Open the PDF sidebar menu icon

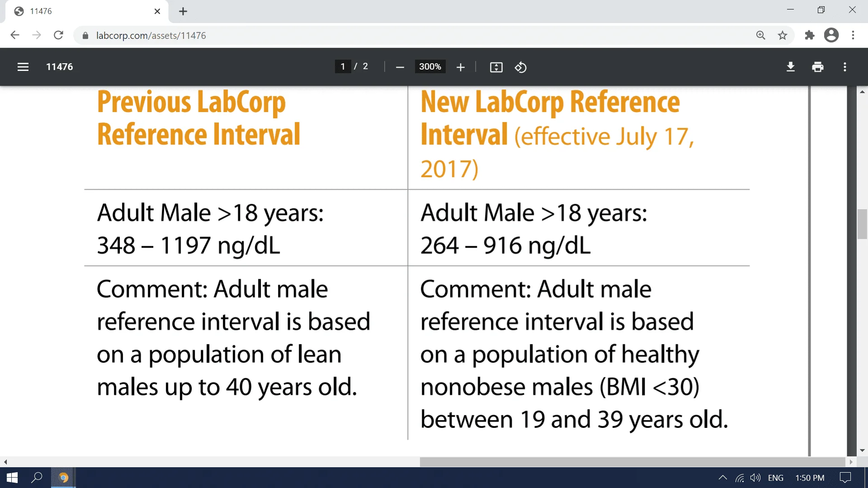click(23, 67)
